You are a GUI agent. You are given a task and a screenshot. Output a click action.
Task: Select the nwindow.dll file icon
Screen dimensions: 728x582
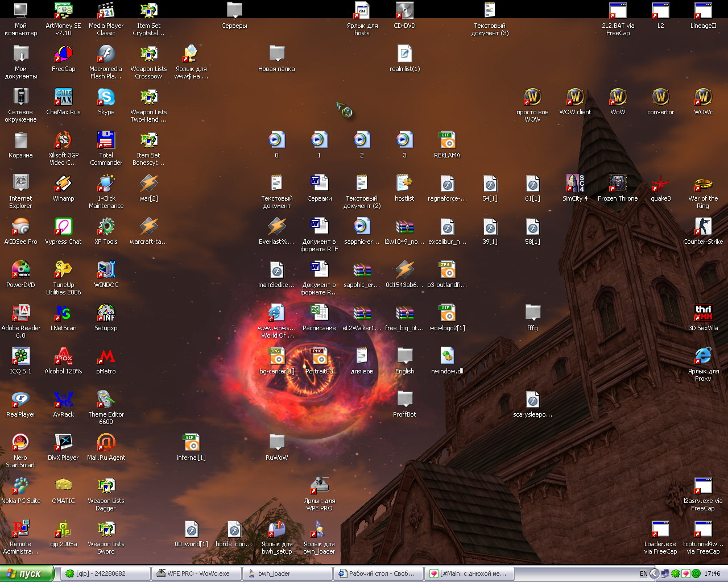point(447,361)
